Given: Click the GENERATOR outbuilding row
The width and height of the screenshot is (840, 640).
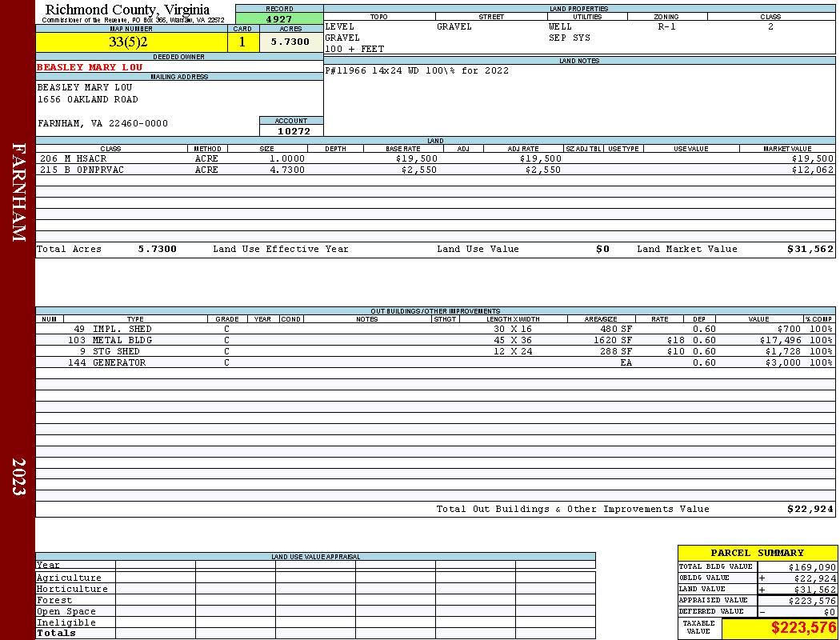Looking at the screenshot, I should (x=435, y=362).
